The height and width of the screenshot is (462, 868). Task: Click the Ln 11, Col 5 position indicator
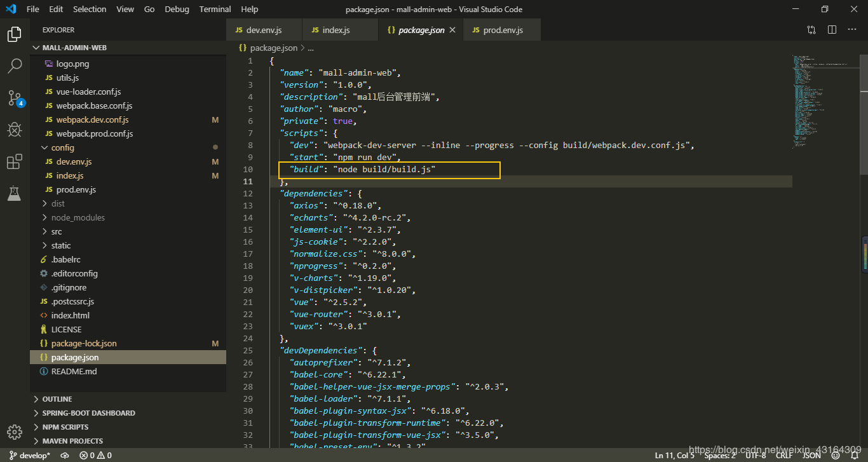(x=675, y=455)
